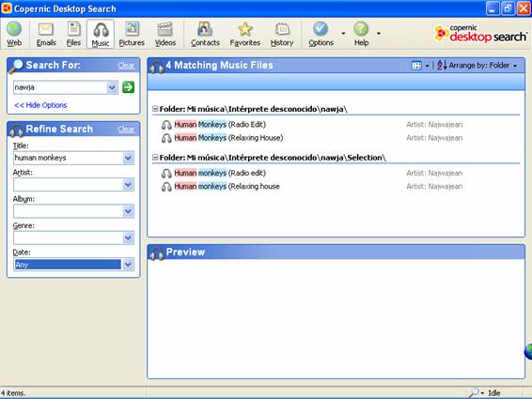Open the Help toolbar item
Screen dimensions: 532x399
click(361, 34)
